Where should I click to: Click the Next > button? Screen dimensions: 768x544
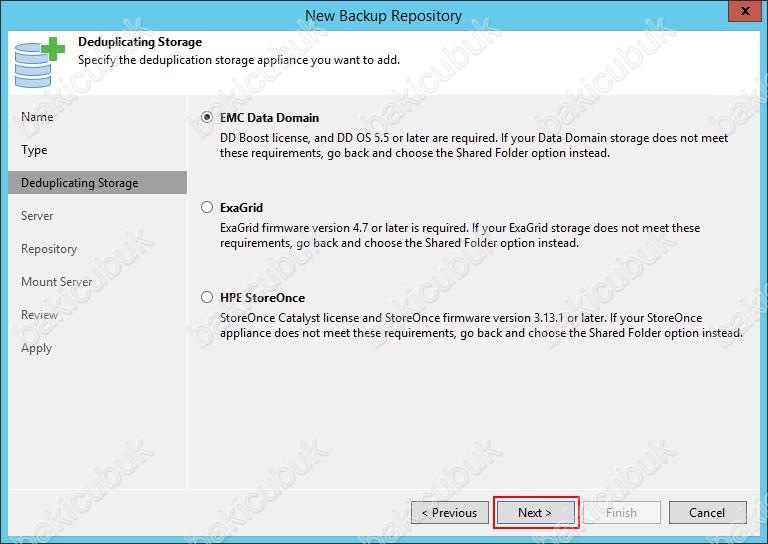[536, 513]
